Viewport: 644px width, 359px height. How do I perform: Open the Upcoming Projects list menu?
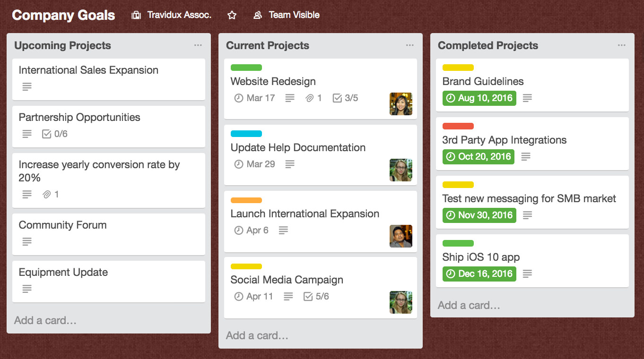[198, 45]
